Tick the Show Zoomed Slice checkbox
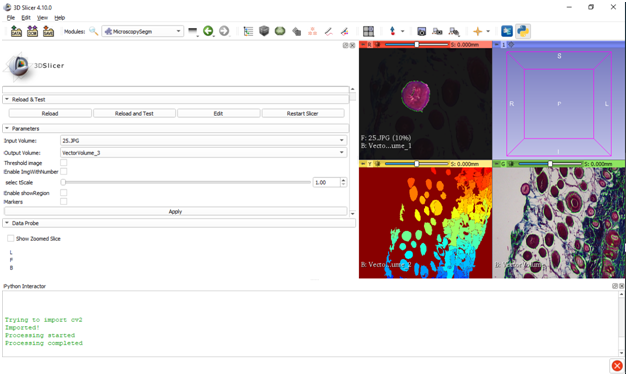The height and width of the screenshot is (376, 628). pyautogui.click(x=11, y=239)
